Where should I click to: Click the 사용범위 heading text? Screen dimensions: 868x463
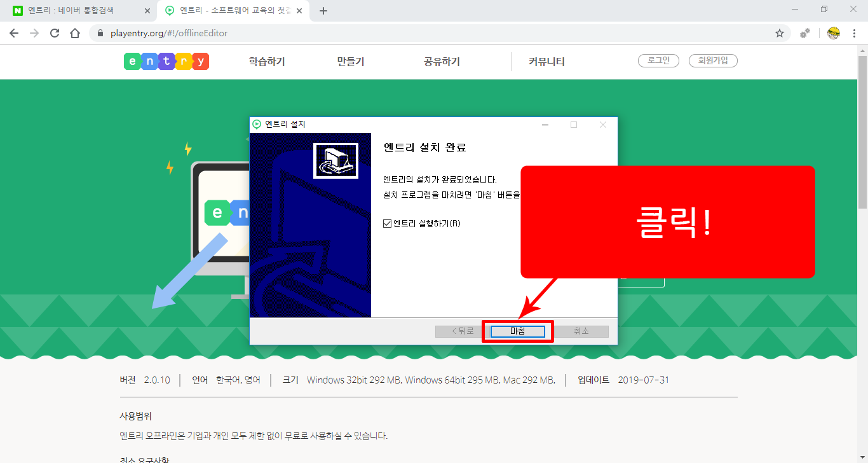coord(136,416)
